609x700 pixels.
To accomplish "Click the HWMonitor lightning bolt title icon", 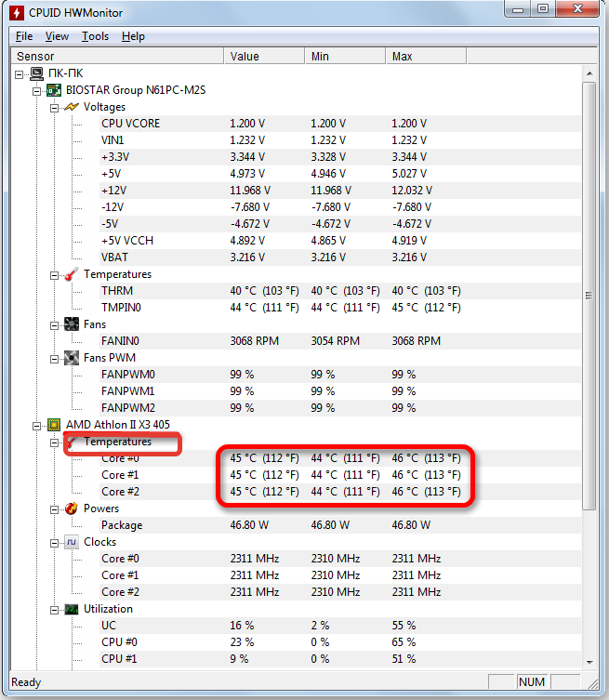I will click(17, 12).
